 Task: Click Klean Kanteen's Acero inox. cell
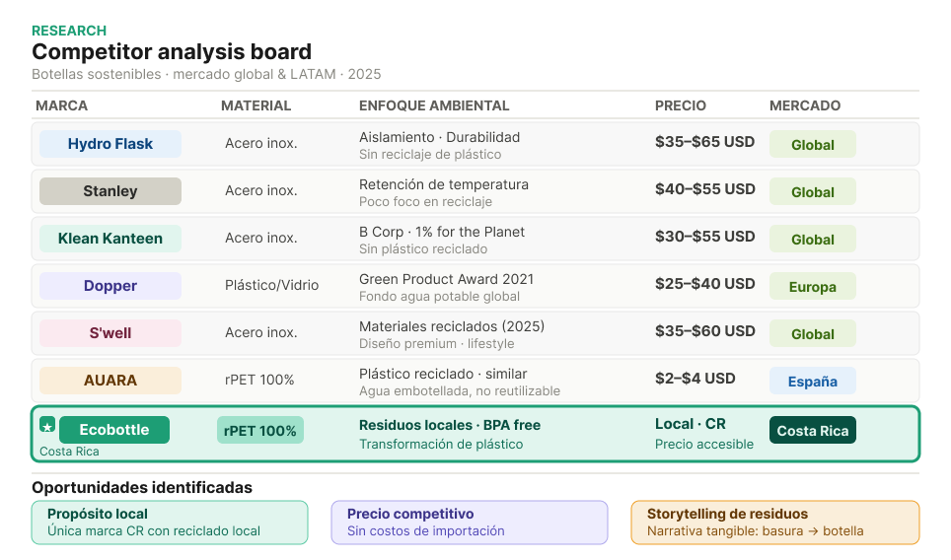click(260, 239)
